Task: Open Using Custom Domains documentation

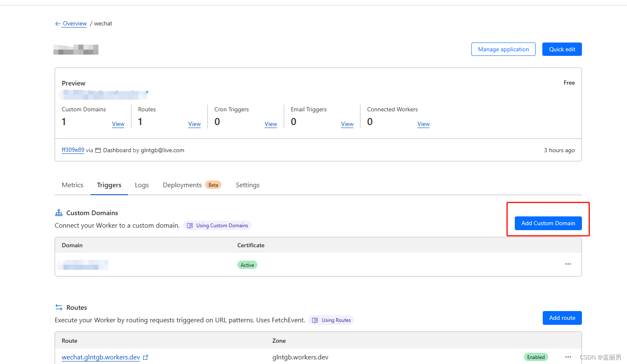Action: [x=217, y=226]
